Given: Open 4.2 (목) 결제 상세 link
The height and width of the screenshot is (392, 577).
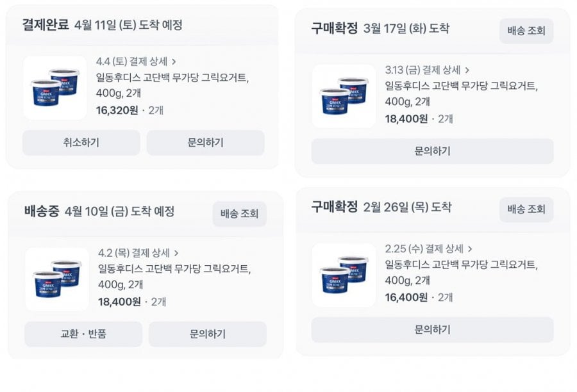Looking at the screenshot, I should 134,253.
